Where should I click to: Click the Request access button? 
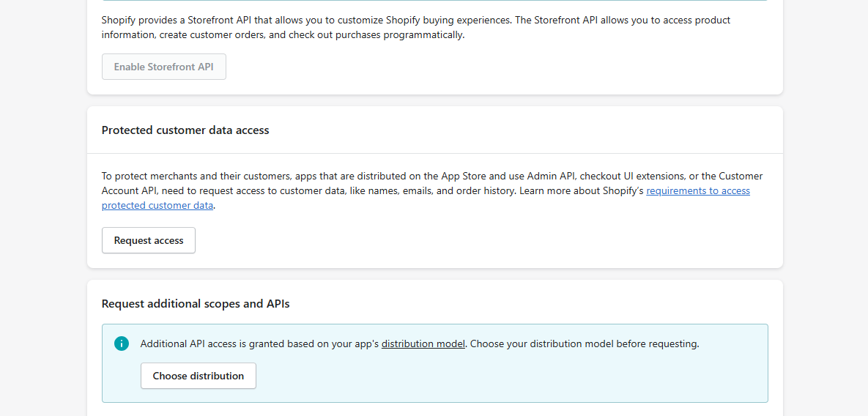click(x=149, y=240)
